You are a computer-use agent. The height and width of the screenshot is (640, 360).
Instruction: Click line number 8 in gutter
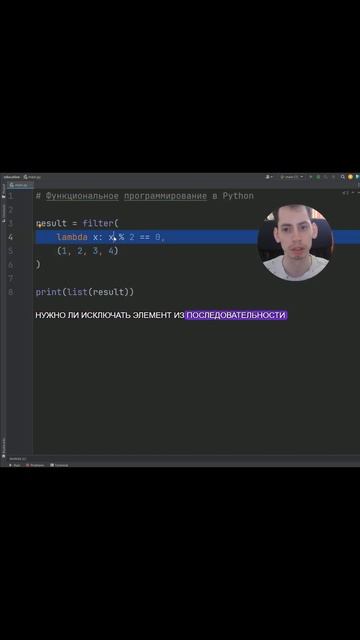point(11,292)
